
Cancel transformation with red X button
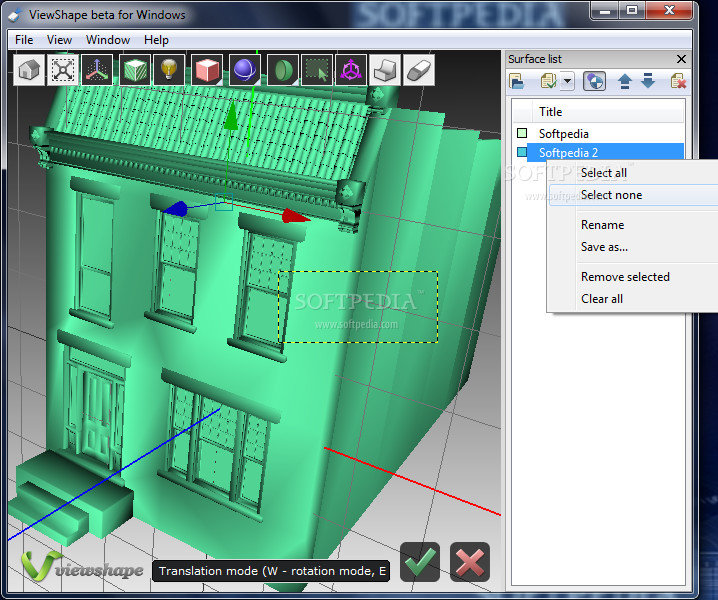coord(470,562)
